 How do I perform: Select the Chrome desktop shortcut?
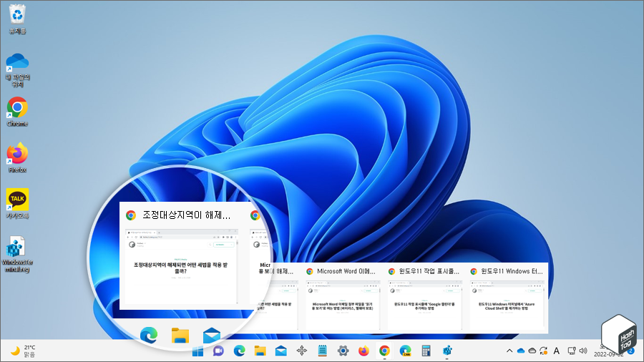click(17, 112)
